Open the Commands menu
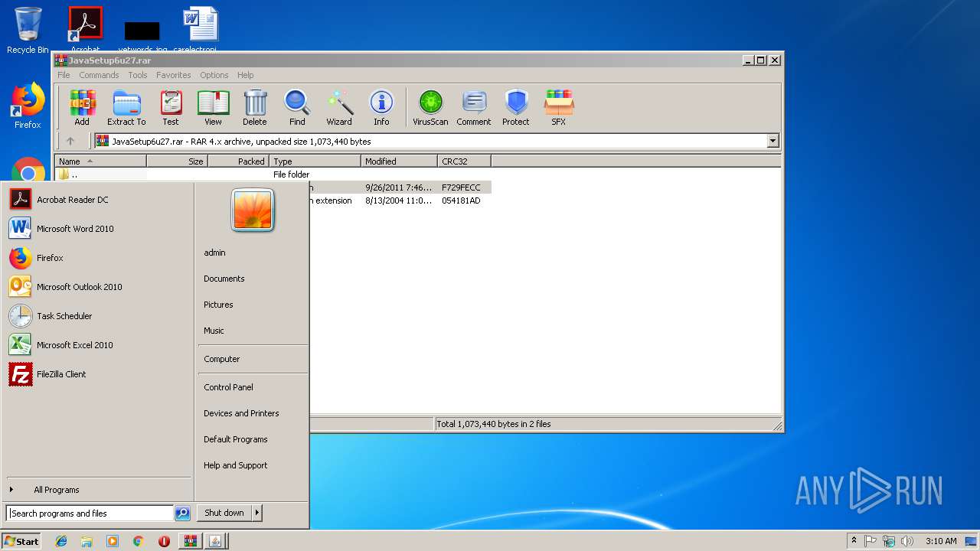 click(x=99, y=75)
